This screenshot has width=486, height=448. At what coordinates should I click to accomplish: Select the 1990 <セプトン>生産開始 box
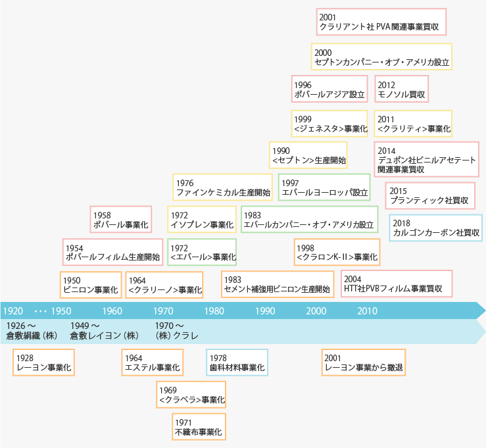[308, 155]
